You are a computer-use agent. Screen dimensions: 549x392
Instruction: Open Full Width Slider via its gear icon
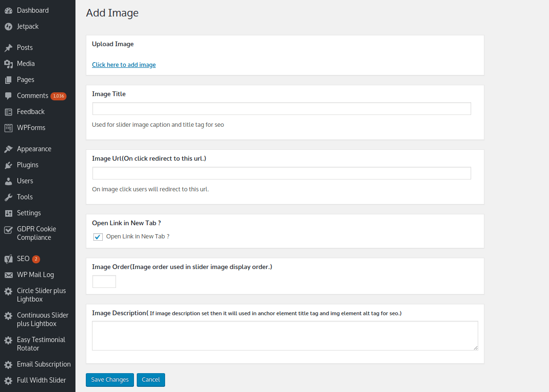8,380
